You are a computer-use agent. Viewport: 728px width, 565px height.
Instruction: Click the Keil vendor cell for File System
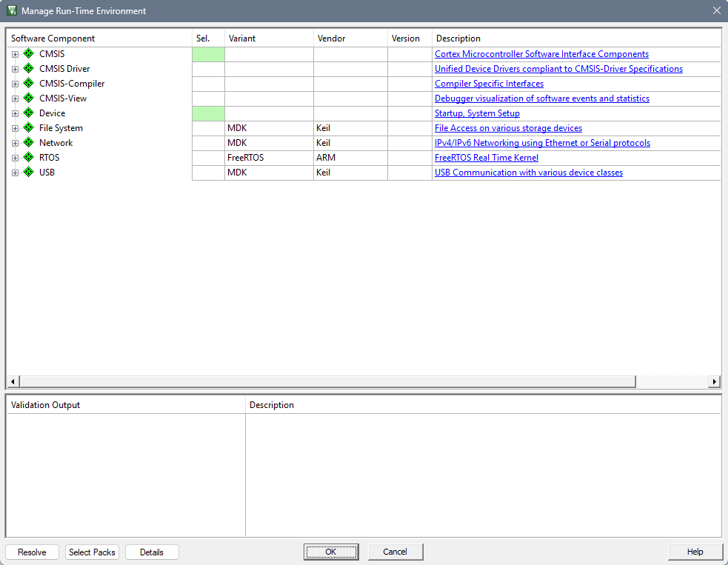(350, 128)
